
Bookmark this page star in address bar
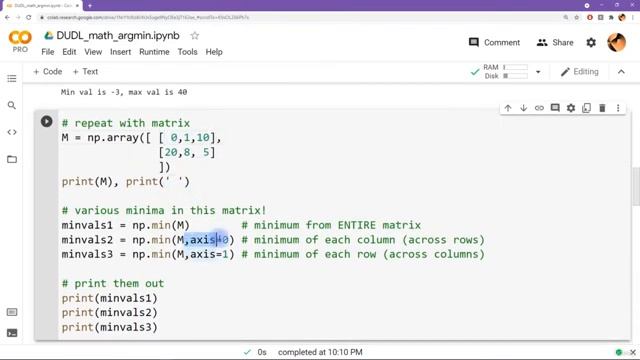576,17
